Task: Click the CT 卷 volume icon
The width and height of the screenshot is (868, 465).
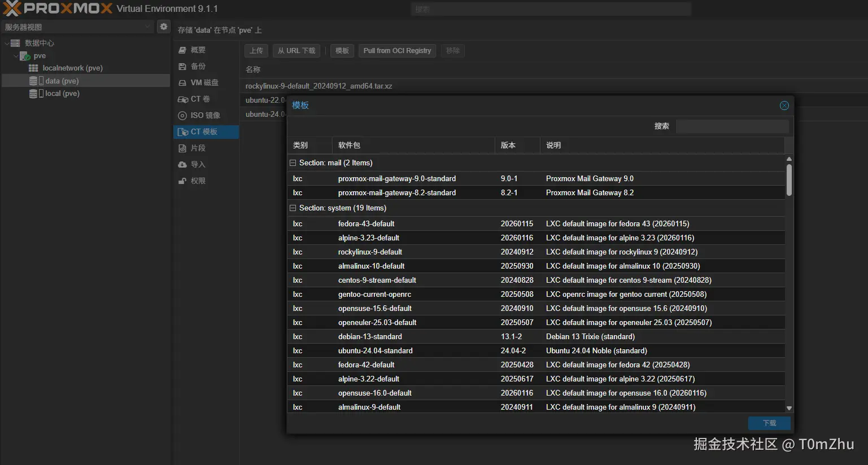Action: click(183, 99)
